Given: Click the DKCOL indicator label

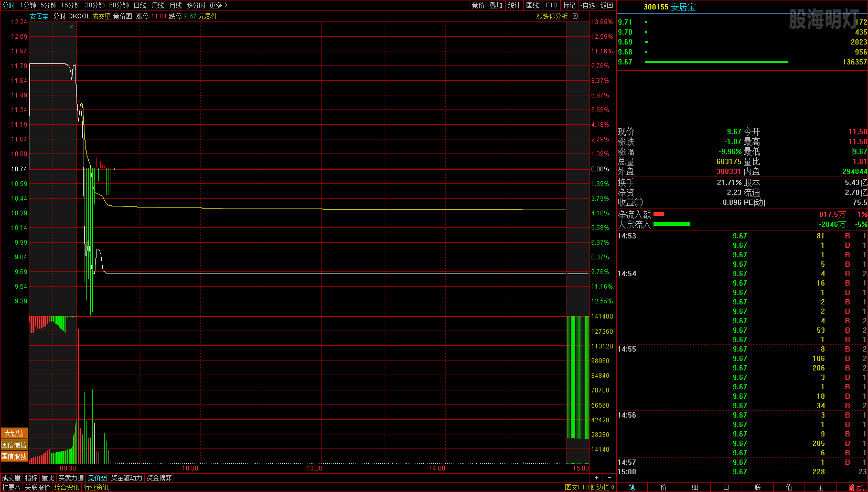Looking at the screenshot, I should point(79,16).
